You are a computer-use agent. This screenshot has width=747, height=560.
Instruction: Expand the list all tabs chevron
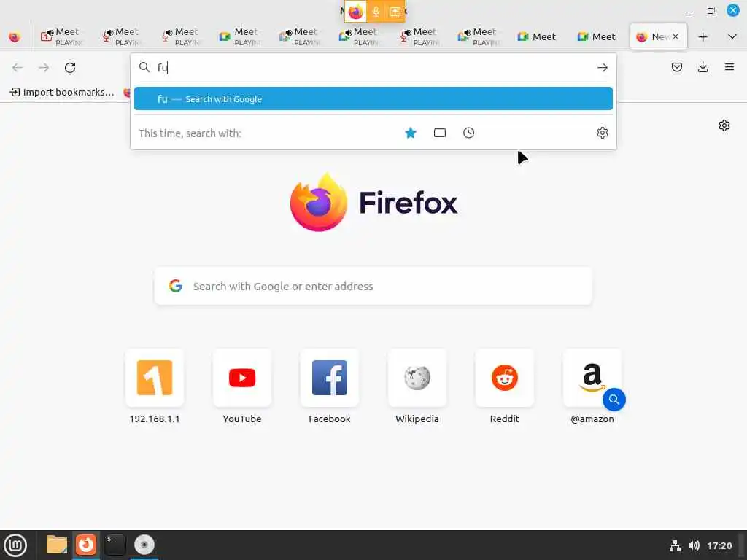point(732,36)
